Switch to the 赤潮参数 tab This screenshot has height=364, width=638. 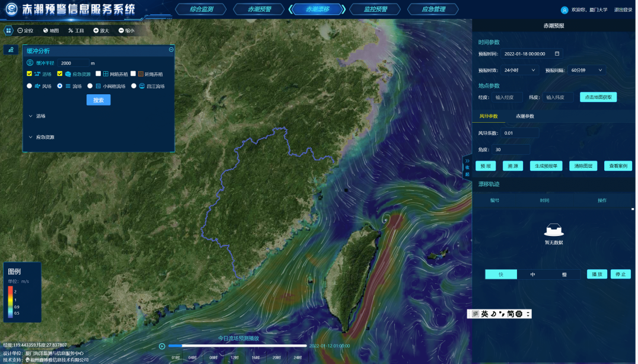tap(524, 116)
